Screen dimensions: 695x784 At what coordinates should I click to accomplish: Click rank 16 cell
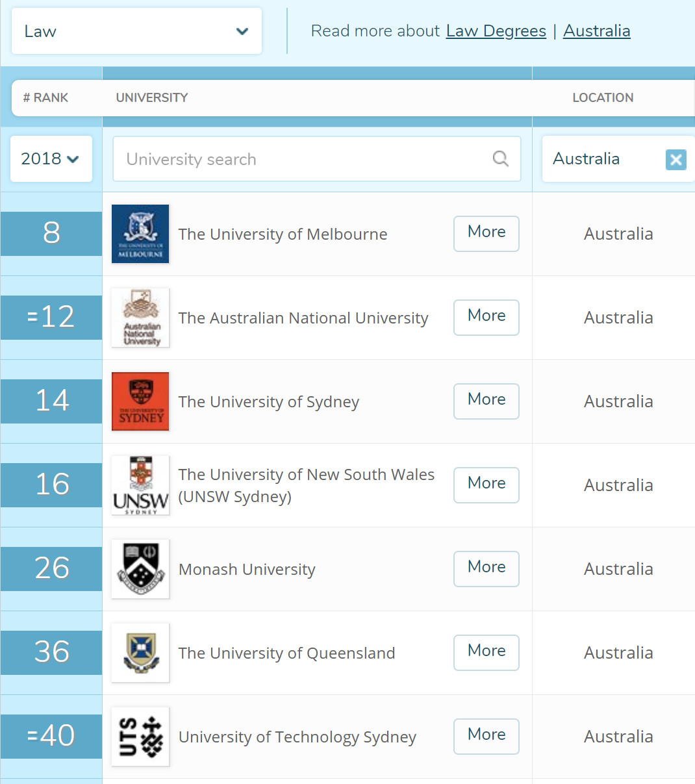pos(51,485)
